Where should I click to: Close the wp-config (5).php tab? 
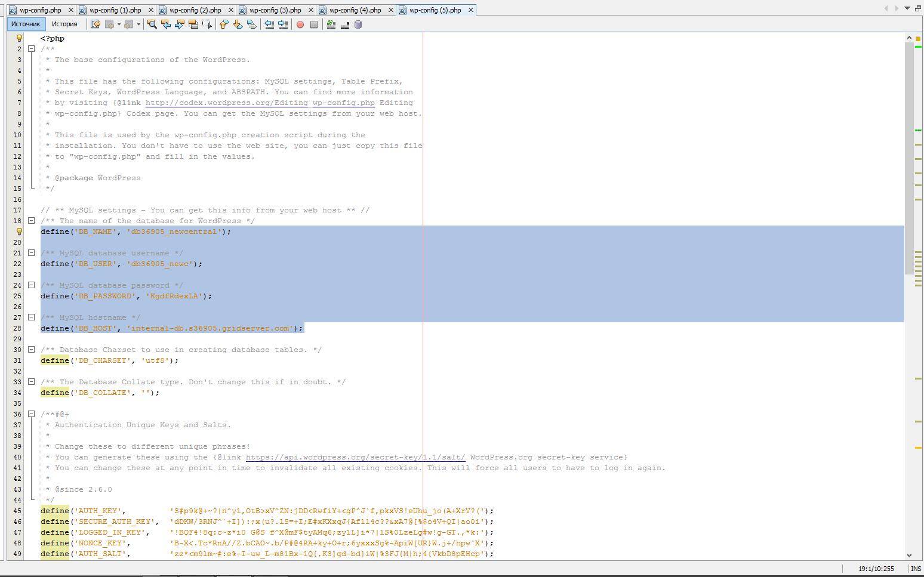(471, 10)
